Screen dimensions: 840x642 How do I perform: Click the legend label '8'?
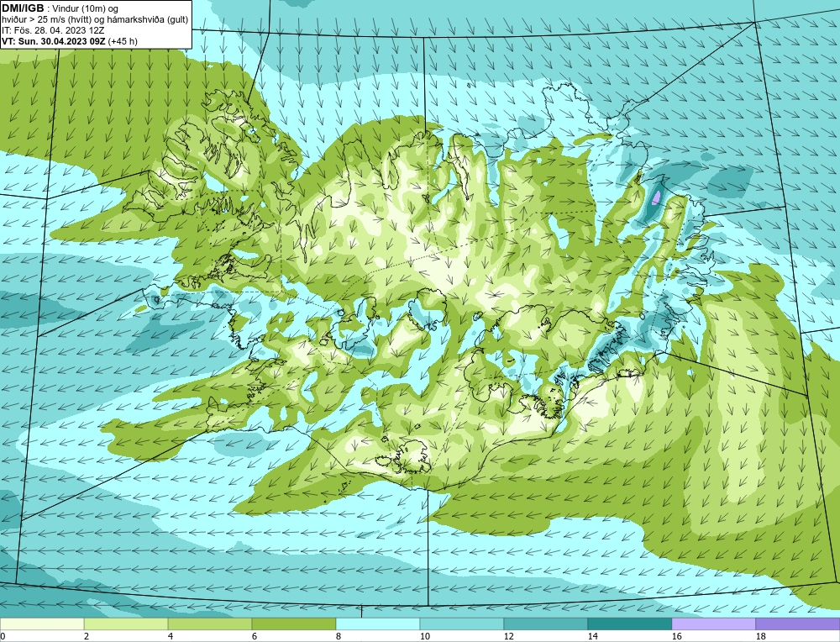coord(339,636)
